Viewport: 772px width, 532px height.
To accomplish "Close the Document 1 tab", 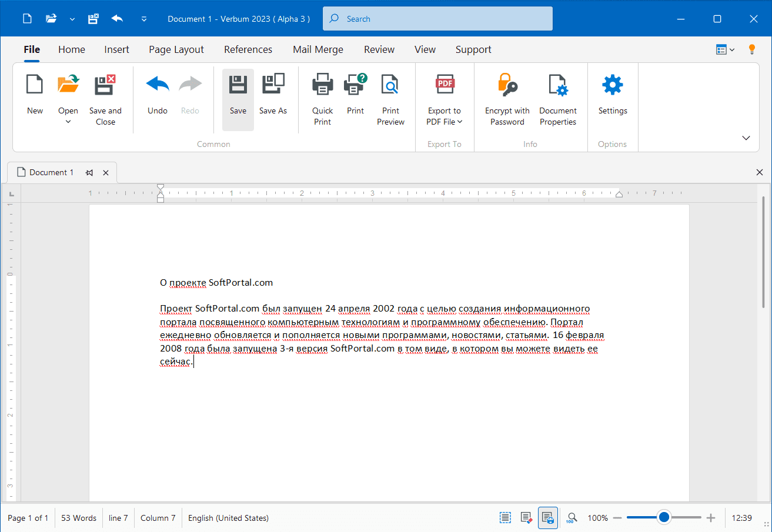I will coord(106,173).
